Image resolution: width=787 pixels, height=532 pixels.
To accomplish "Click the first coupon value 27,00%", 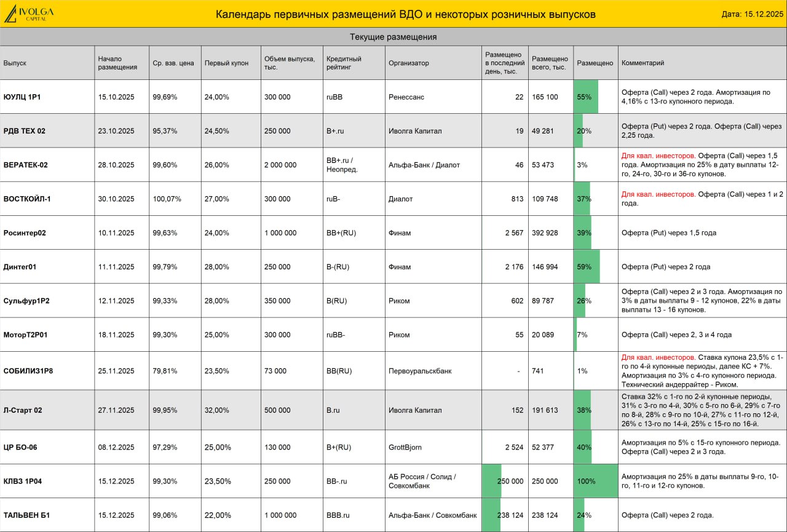I will (216, 199).
